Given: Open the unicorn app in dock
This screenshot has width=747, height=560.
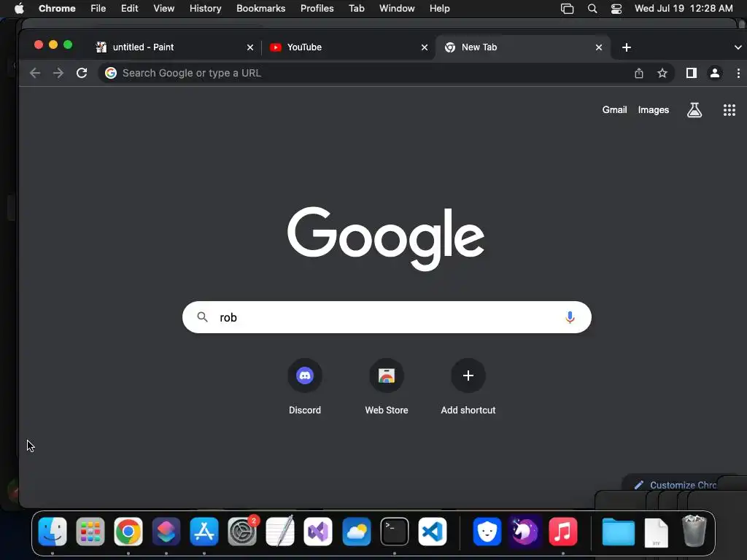Looking at the screenshot, I should click(525, 532).
